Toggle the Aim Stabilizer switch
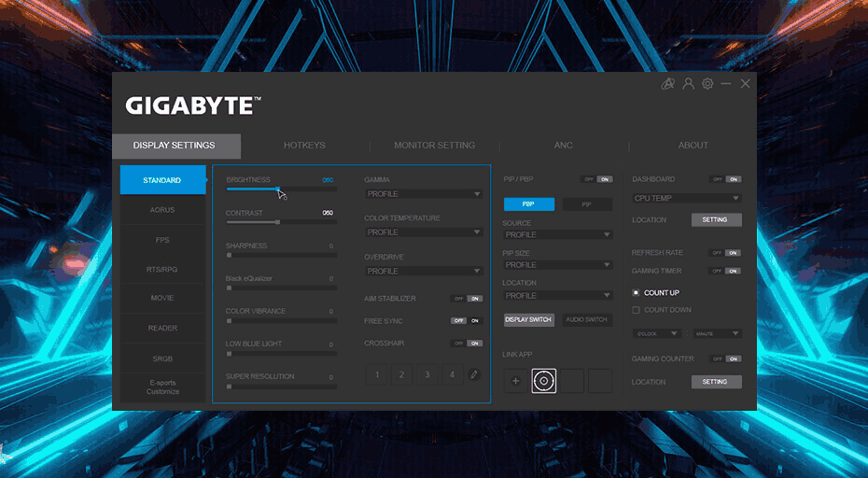The image size is (868, 478). 467,299
